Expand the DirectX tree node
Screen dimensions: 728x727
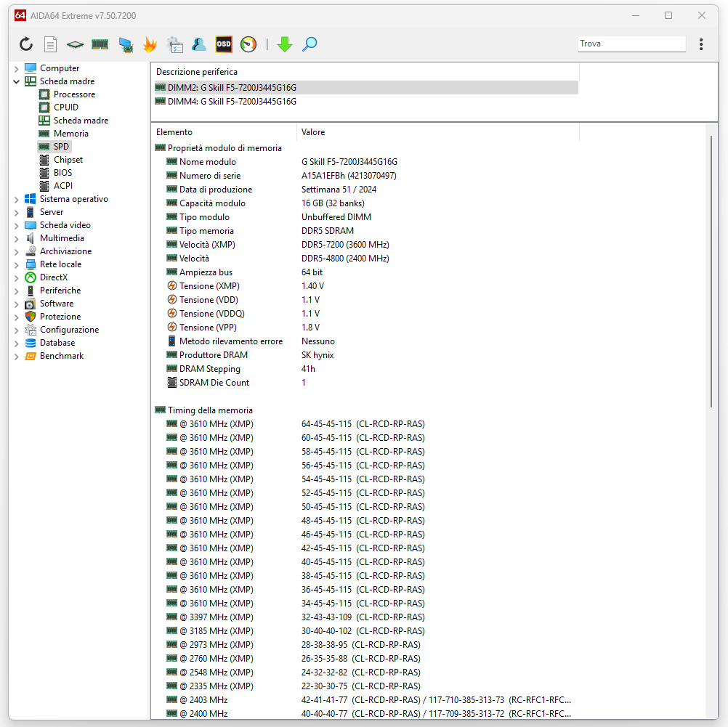[16, 277]
